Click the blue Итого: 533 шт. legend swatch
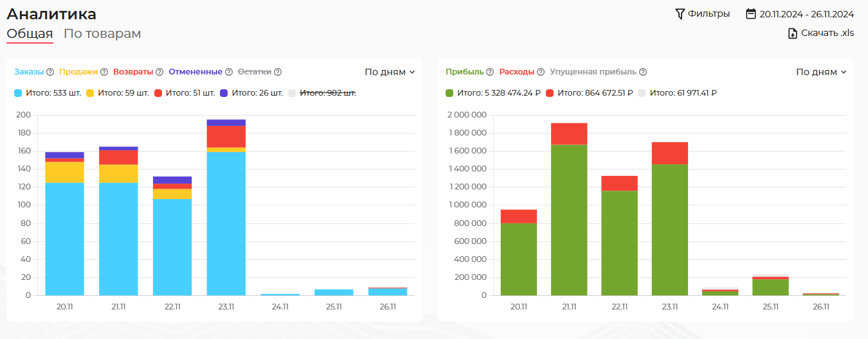The image size is (868, 339). (18, 93)
